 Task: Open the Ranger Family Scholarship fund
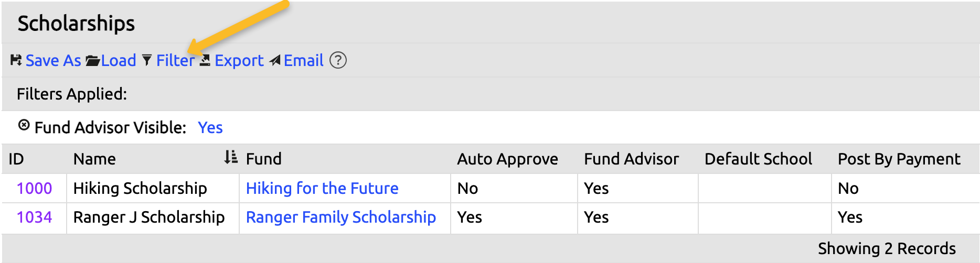[x=340, y=217]
